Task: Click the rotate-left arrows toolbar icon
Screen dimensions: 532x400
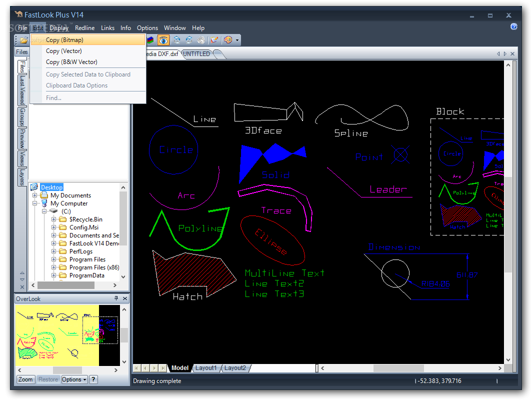Action: 177,40
